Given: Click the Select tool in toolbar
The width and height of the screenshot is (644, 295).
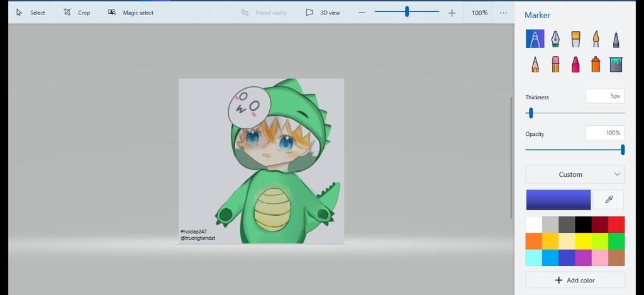Looking at the screenshot, I should tap(30, 13).
